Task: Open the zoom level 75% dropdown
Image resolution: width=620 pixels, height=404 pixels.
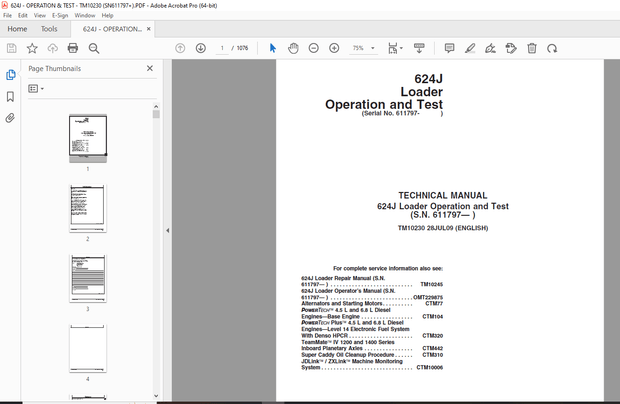Action: click(363, 48)
